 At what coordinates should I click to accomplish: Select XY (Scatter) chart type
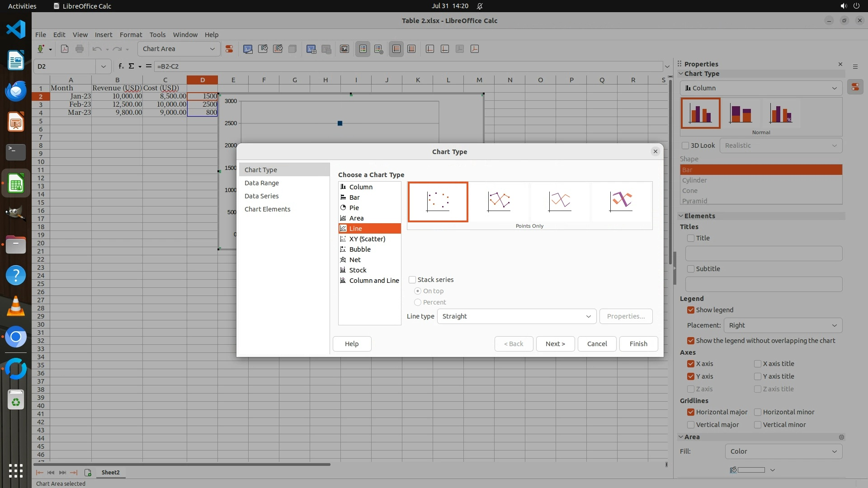[367, 239]
